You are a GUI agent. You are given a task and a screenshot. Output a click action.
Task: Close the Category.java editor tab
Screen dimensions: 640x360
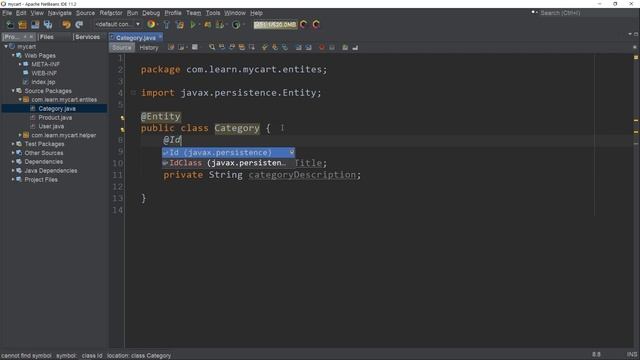[160, 37]
